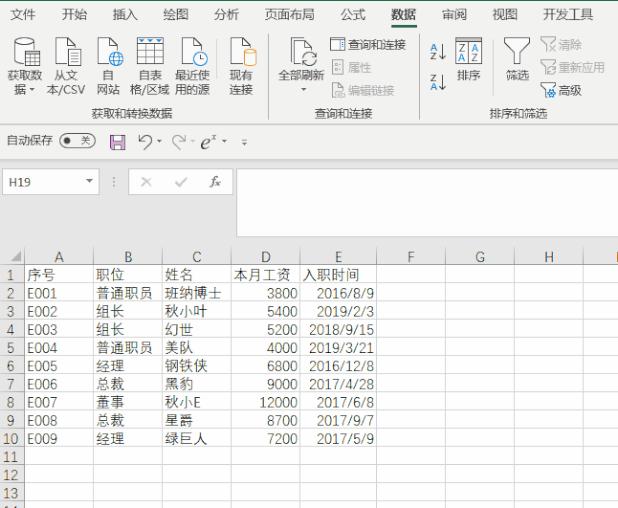Click the Undo arrow icon

145,142
